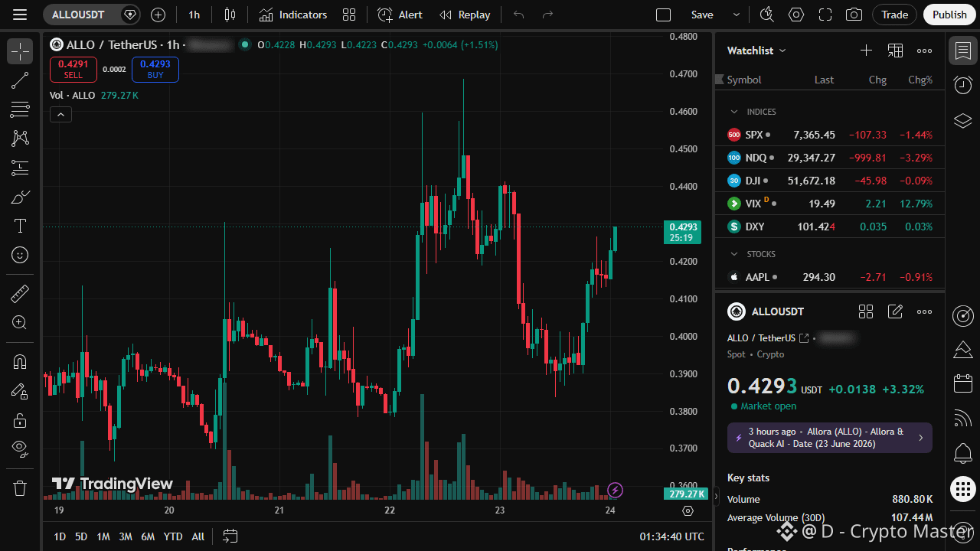This screenshot has height=551, width=980.
Task: Select the text annotation tool
Action: [x=20, y=226]
